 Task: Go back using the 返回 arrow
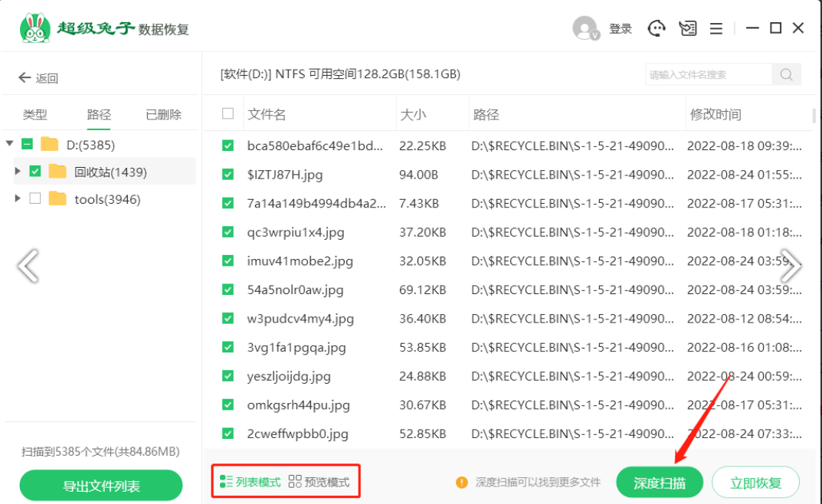tap(25, 78)
